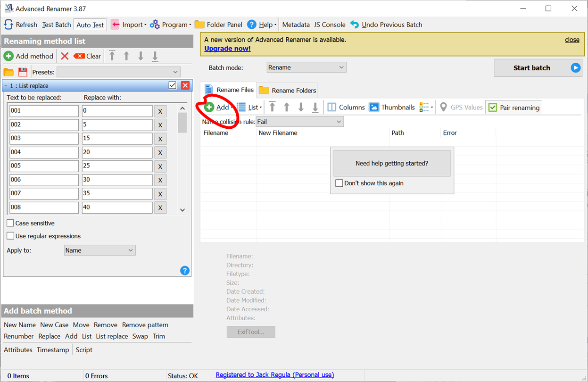Add files with green plus Add button
This screenshot has height=382, width=588.
217,108
